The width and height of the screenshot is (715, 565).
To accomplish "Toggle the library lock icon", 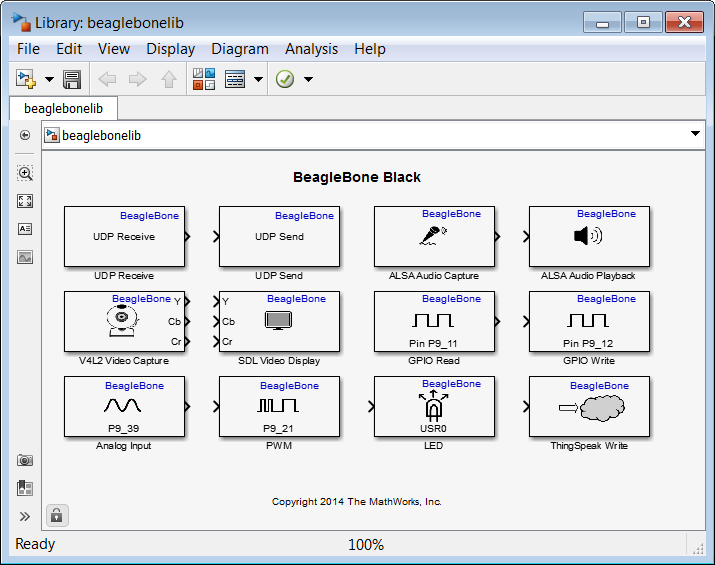I will (x=57, y=516).
